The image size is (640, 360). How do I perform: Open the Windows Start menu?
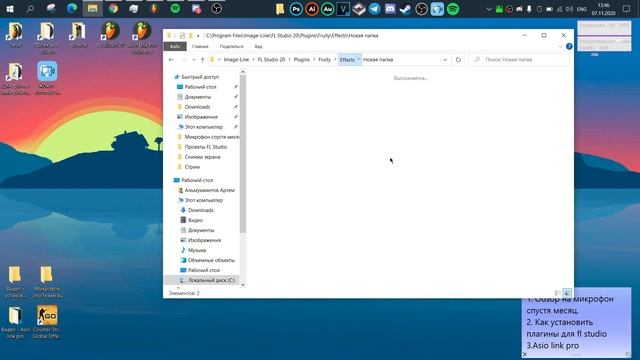[x=10, y=9]
